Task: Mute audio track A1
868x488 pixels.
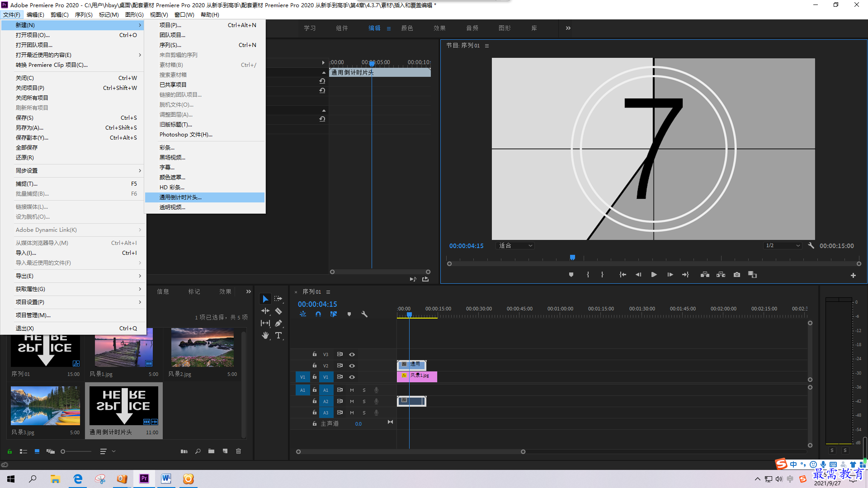Action: click(x=352, y=390)
